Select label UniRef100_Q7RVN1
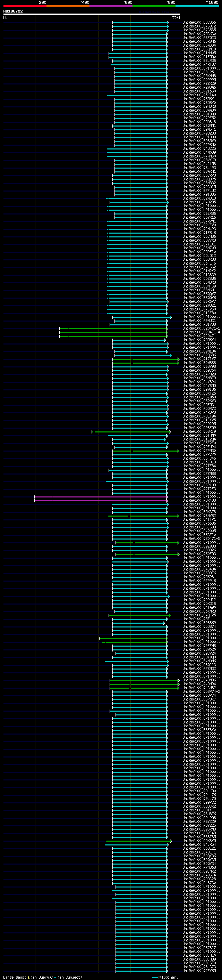Viewport: 222px width, 980px height. [199, 221]
